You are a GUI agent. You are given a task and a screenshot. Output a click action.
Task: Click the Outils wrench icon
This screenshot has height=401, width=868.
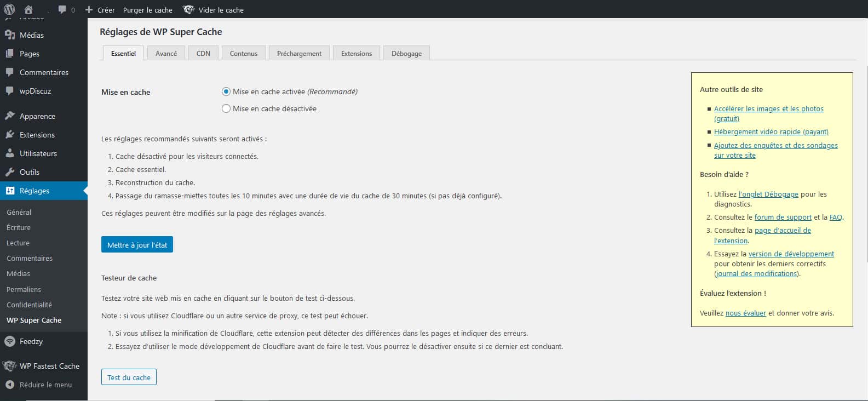tap(10, 172)
